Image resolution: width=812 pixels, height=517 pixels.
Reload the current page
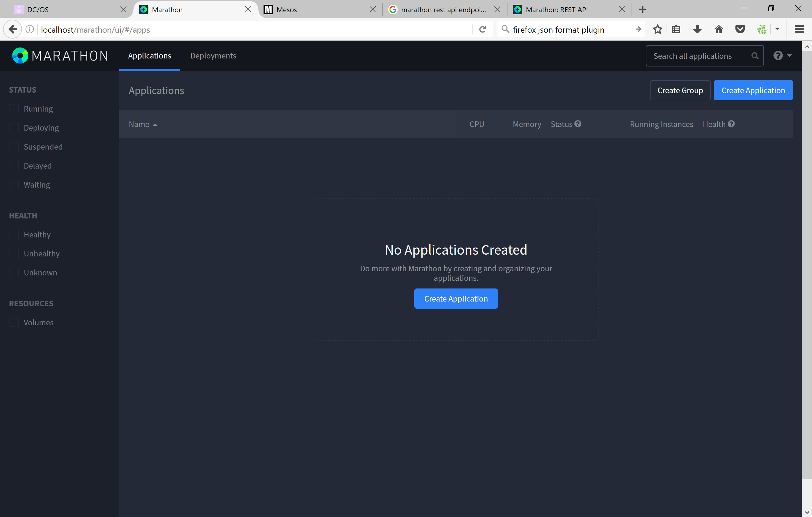tap(483, 29)
